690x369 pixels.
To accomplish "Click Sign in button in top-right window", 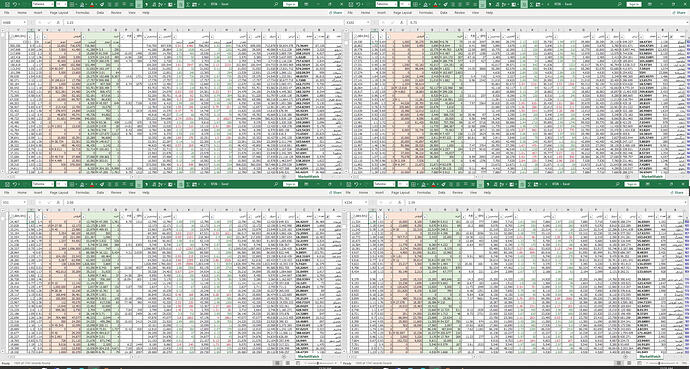I will click(x=635, y=4).
